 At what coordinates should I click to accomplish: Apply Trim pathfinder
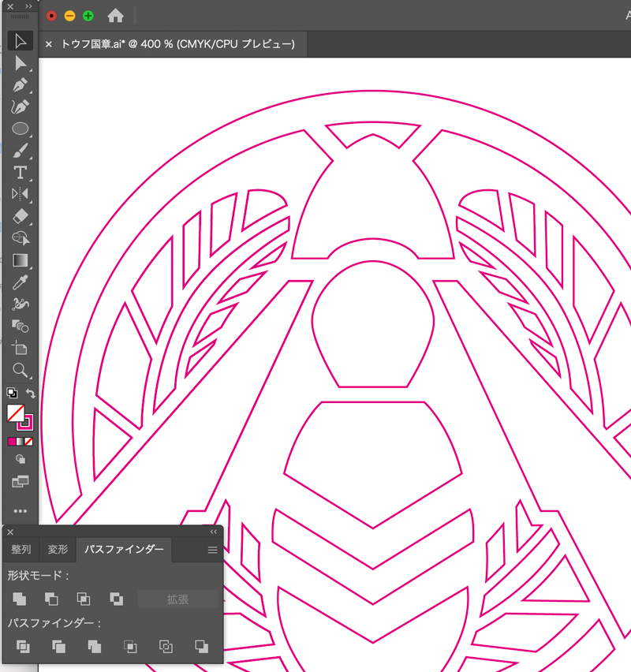pyautogui.click(x=58, y=646)
